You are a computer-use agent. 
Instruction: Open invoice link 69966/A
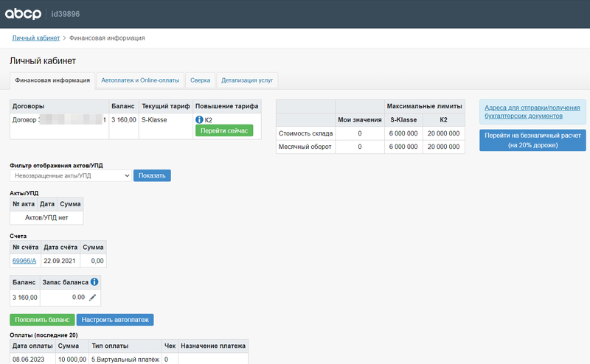tap(24, 260)
